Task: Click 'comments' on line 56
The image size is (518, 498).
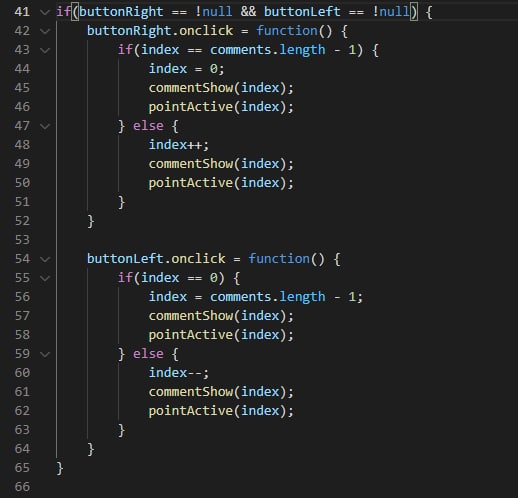Action: pyautogui.click(x=241, y=297)
